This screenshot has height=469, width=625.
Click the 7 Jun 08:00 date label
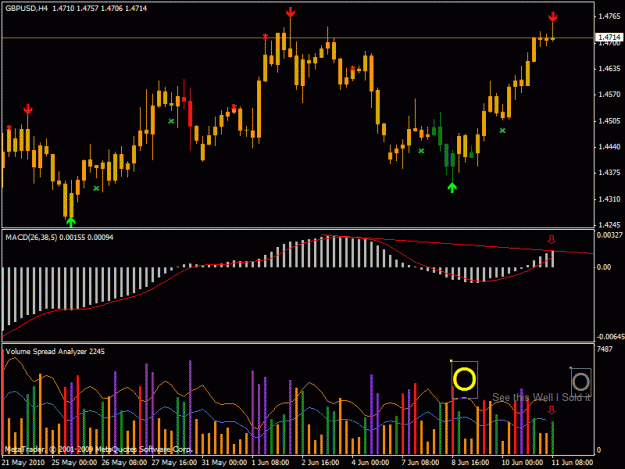(421, 463)
